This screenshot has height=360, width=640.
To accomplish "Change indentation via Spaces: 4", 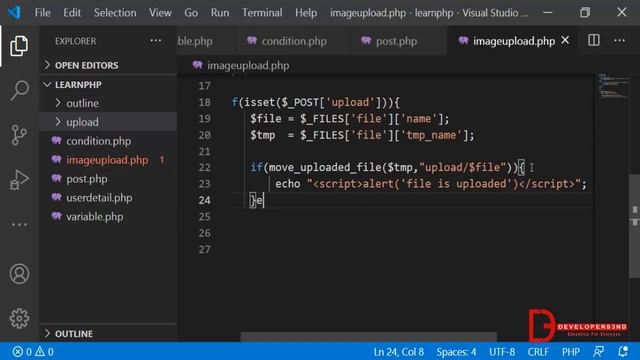I will [x=456, y=351].
